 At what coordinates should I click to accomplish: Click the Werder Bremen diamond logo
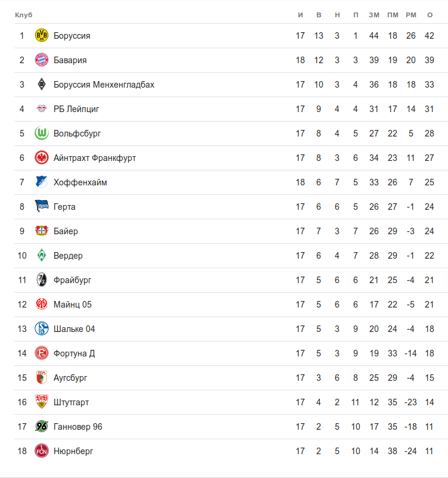point(42,256)
